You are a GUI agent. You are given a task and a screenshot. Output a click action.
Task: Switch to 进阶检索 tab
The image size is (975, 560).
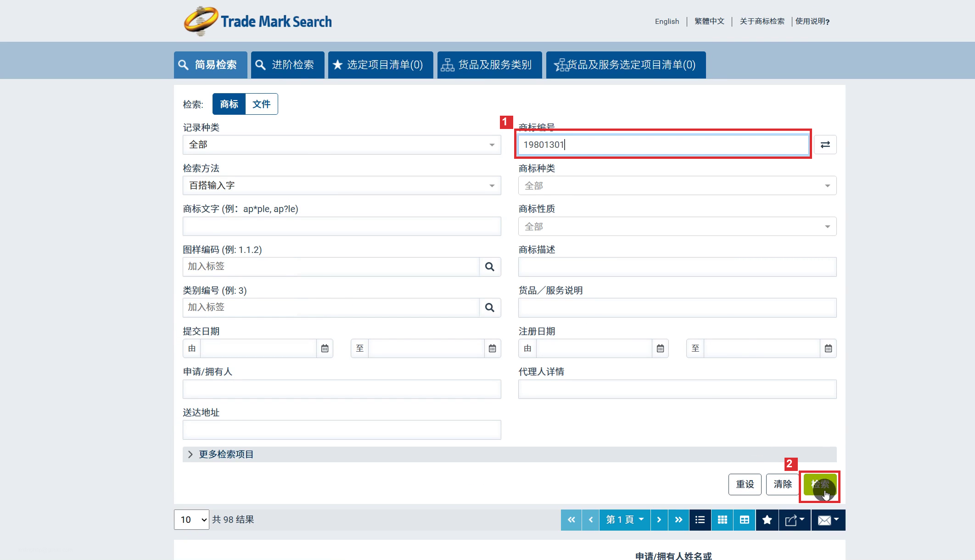pyautogui.click(x=288, y=65)
